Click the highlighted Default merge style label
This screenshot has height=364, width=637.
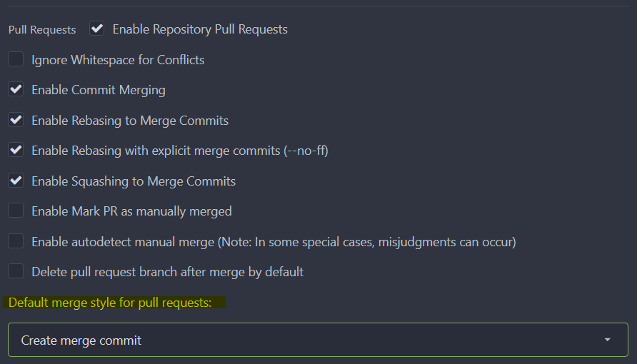click(111, 303)
